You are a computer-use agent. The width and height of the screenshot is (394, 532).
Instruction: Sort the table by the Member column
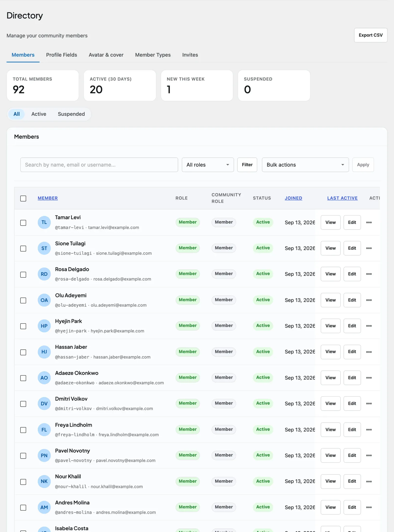tap(48, 198)
